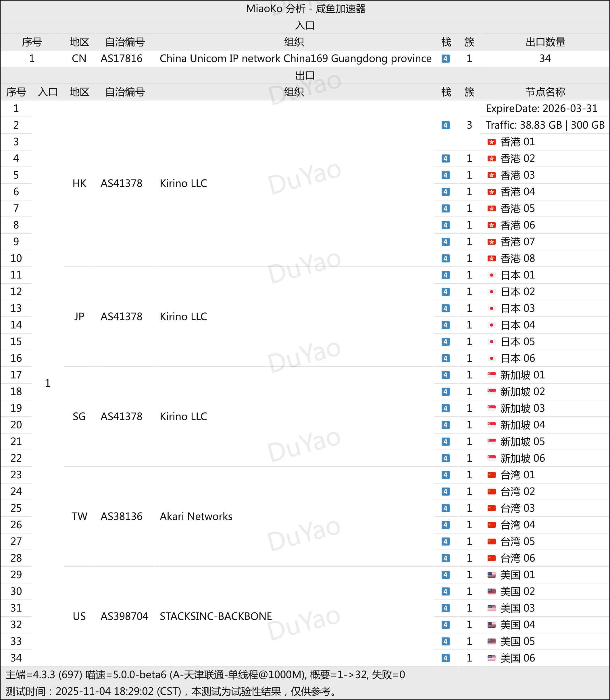Viewport: 610px width, 700px height.
Task: Click the Japan flag beside 日本 03
Action: [x=491, y=308]
